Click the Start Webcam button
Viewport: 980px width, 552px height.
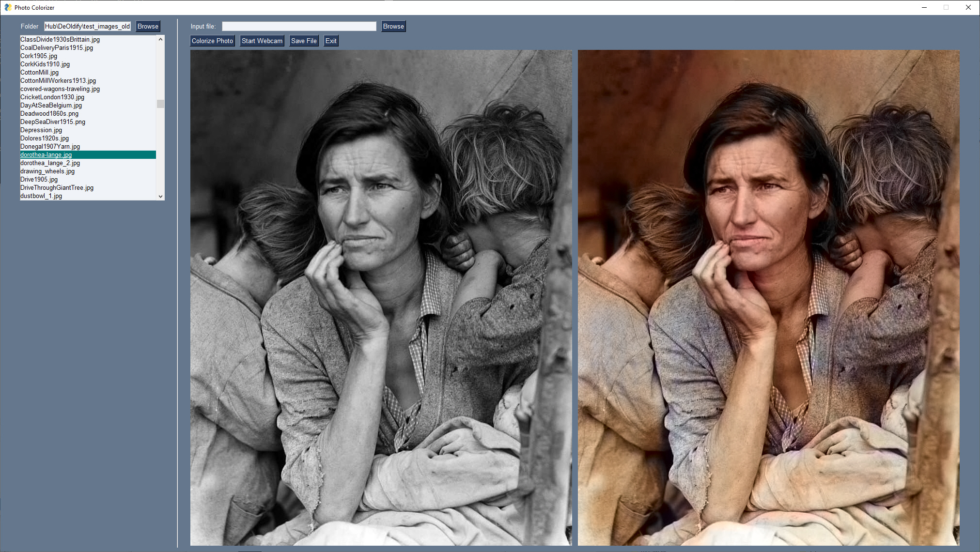262,41
